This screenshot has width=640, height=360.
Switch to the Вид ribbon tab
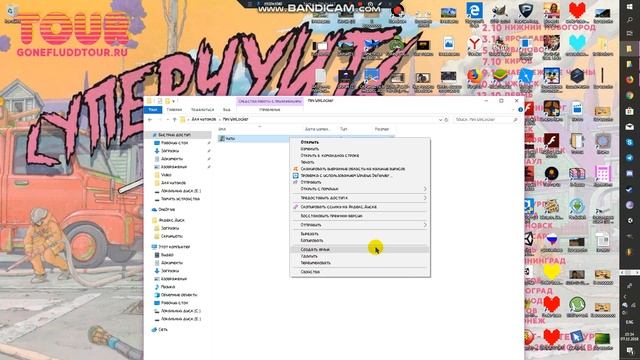[227, 110]
